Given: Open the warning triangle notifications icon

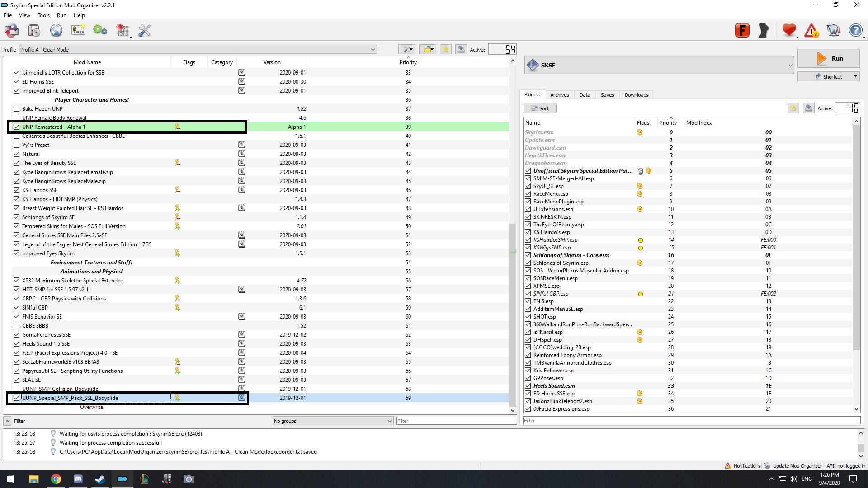Looking at the screenshot, I should pyautogui.click(x=811, y=30).
